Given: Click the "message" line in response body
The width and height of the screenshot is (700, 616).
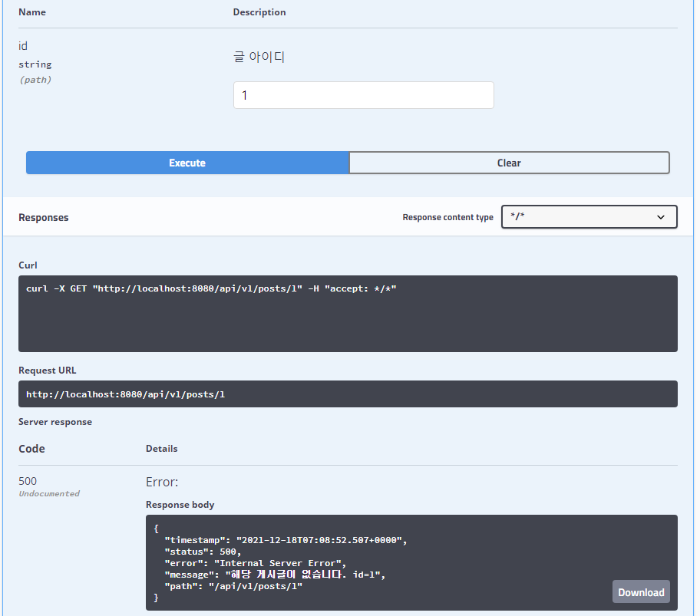Looking at the screenshot, I should click(275, 575).
